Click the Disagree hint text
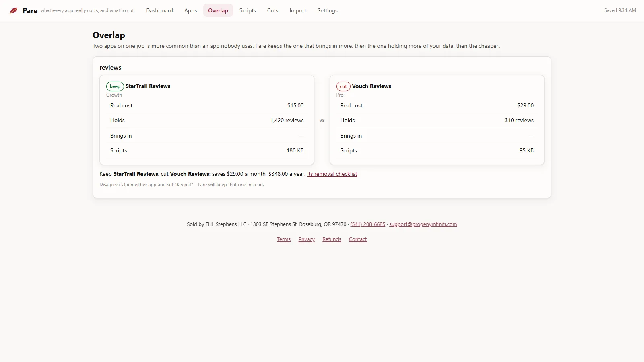644x362 pixels. [x=182, y=185]
